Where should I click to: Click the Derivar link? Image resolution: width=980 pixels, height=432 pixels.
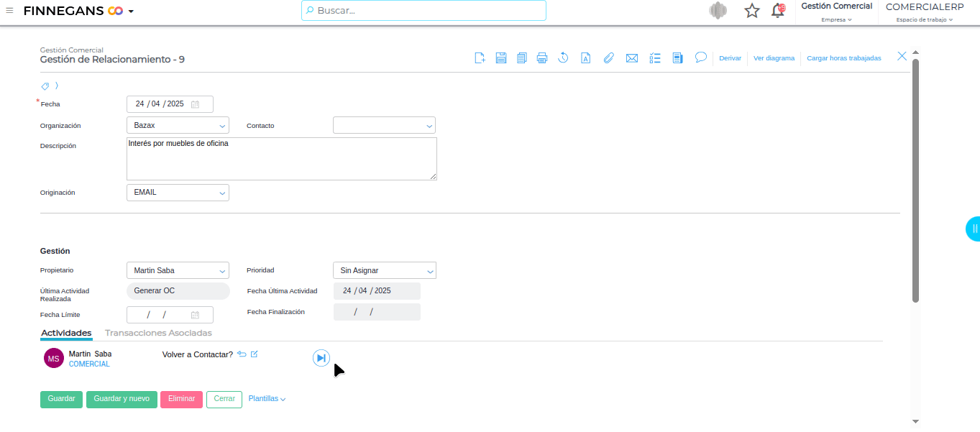point(730,58)
